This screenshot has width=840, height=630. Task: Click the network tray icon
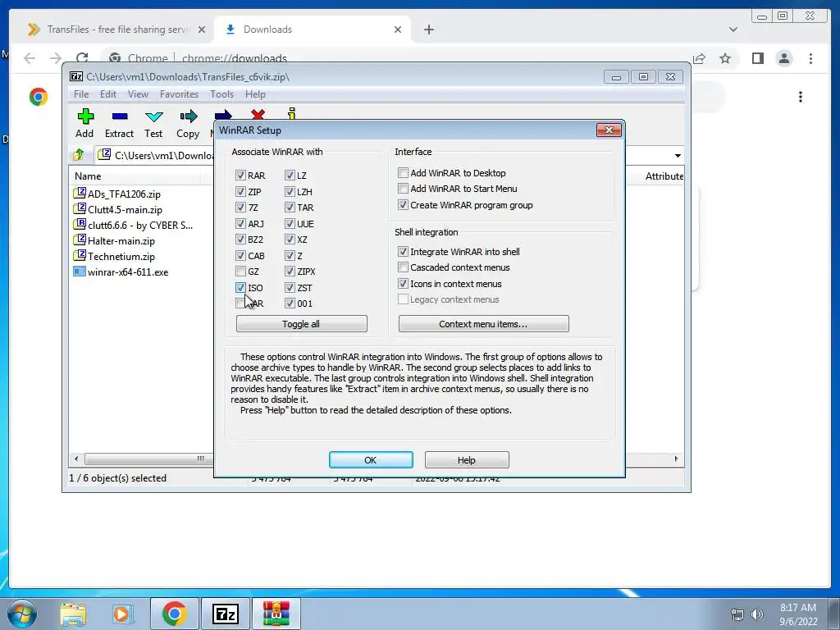click(x=737, y=614)
